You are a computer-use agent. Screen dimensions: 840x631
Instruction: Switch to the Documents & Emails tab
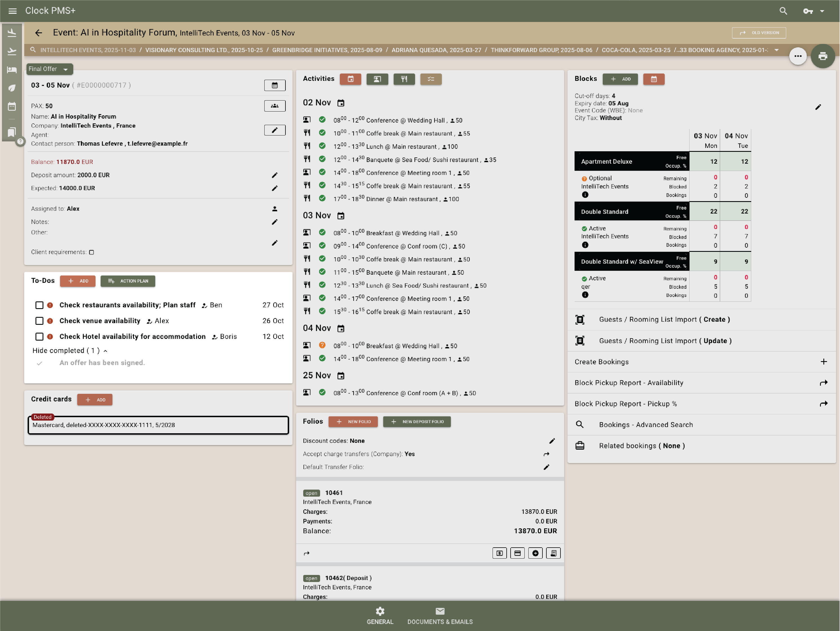tap(440, 616)
